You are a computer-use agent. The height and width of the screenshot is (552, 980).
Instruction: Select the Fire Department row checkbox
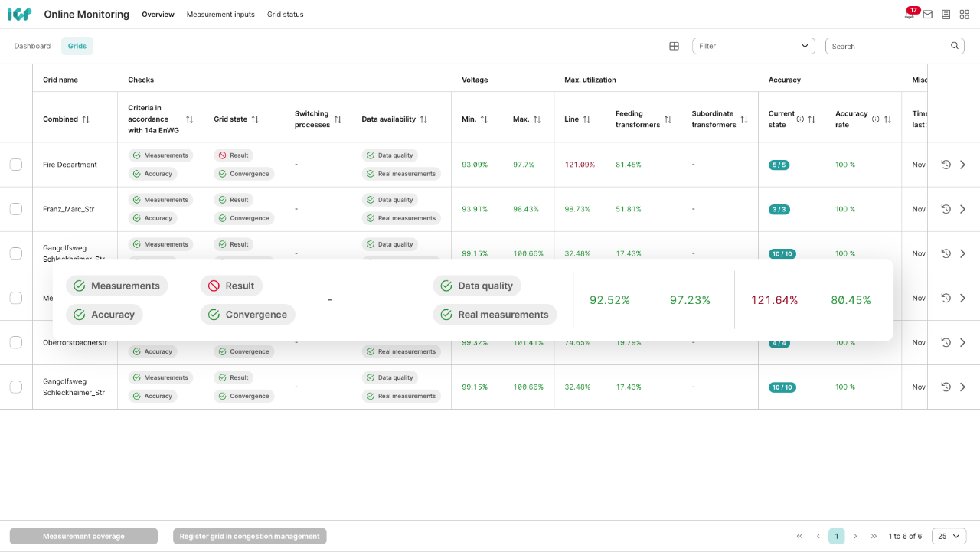tap(16, 165)
